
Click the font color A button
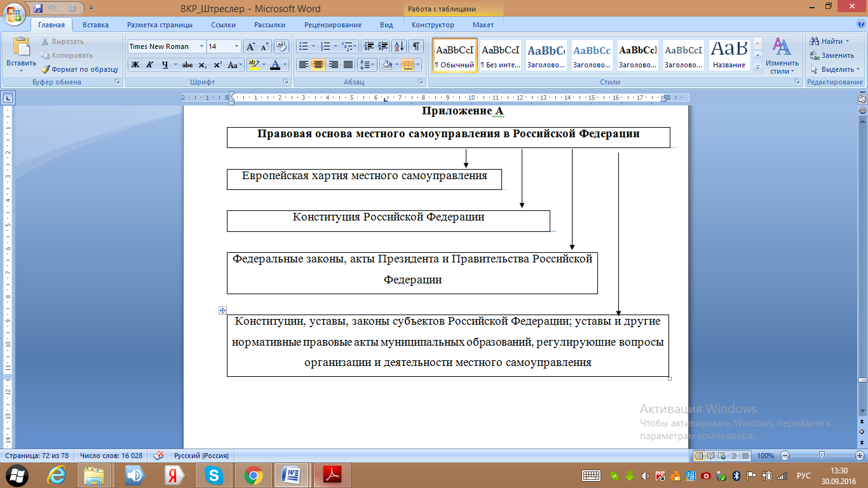coord(275,65)
